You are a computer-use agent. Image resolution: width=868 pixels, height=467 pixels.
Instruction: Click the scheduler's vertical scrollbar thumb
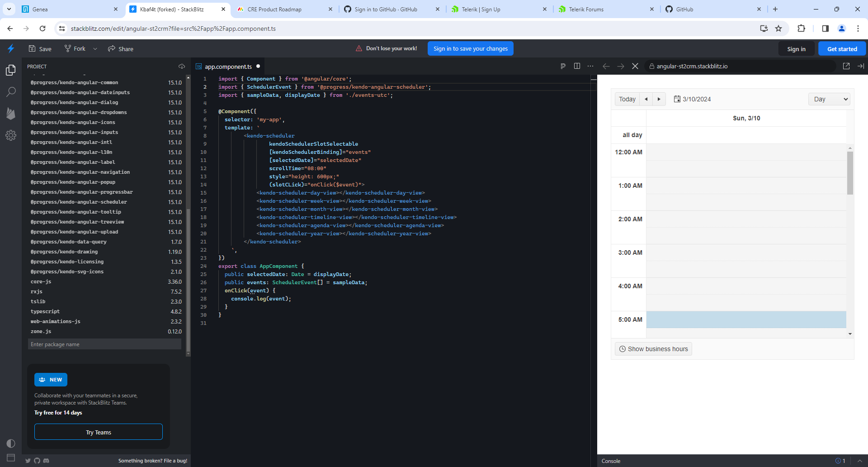[850, 173]
